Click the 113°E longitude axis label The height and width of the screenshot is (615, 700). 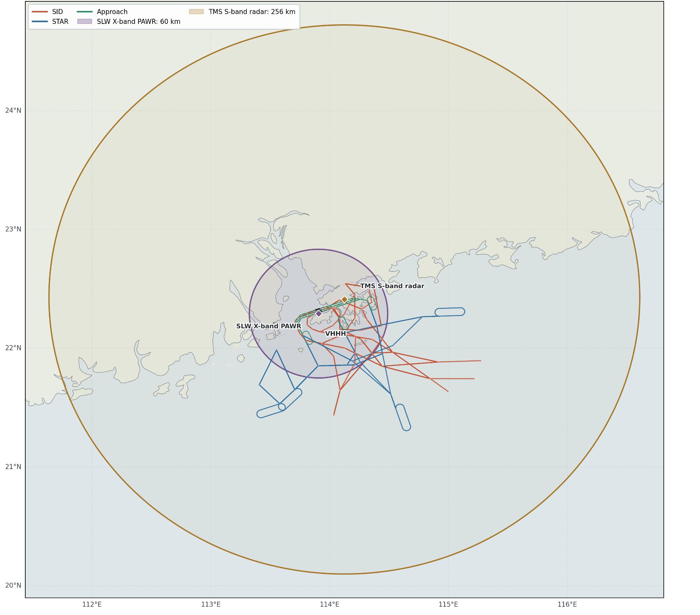(211, 604)
